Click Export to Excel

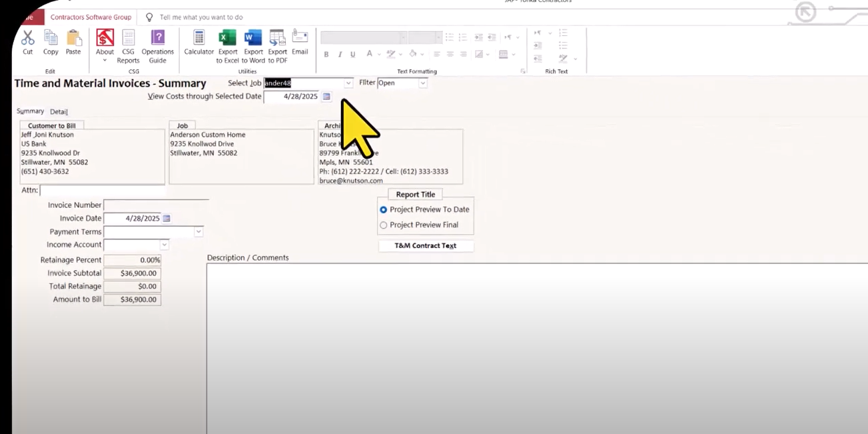coord(227,44)
